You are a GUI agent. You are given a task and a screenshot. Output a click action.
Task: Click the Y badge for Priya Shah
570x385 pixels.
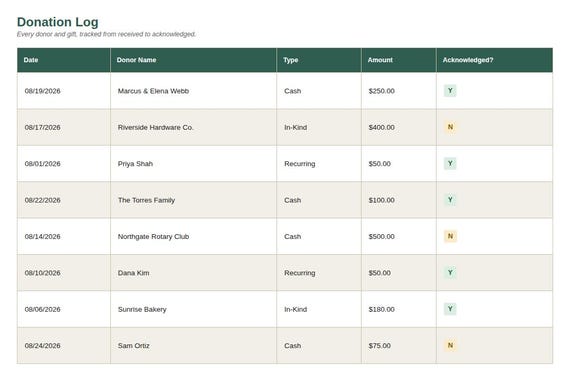click(x=450, y=163)
